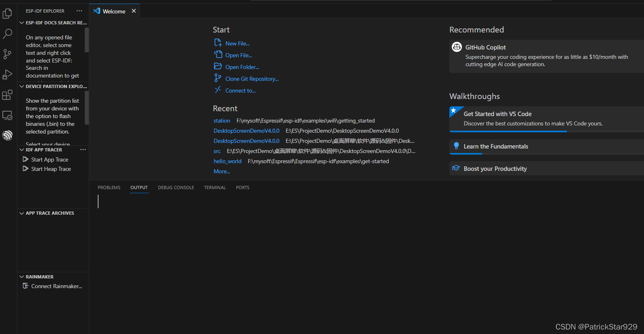Close the Welcome tab
644x334 pixels.
[134, 11]
